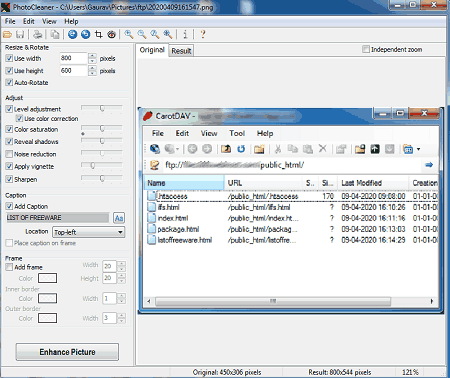Click the Inner border Color swatch
Screen dimensions: 450x378
(47, 298)
